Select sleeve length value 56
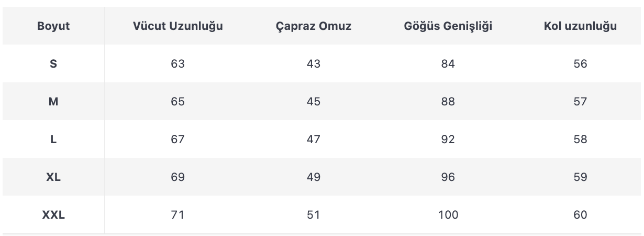This screenshot has height=236, width=644. [x=580, y=64]
